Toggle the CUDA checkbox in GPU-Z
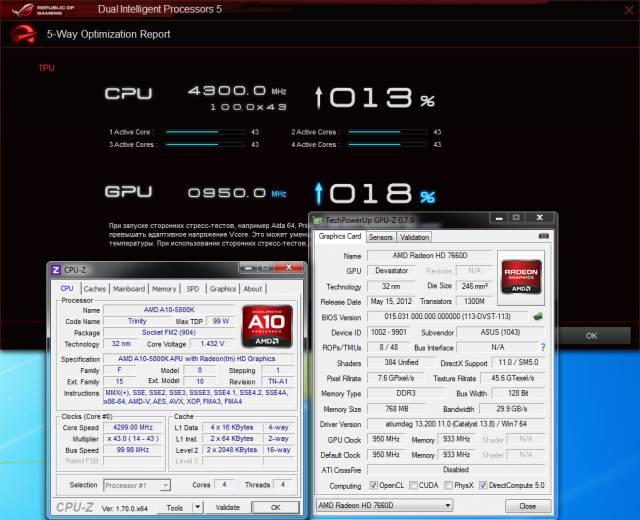640x520 pixels. [x=413, y=485]
